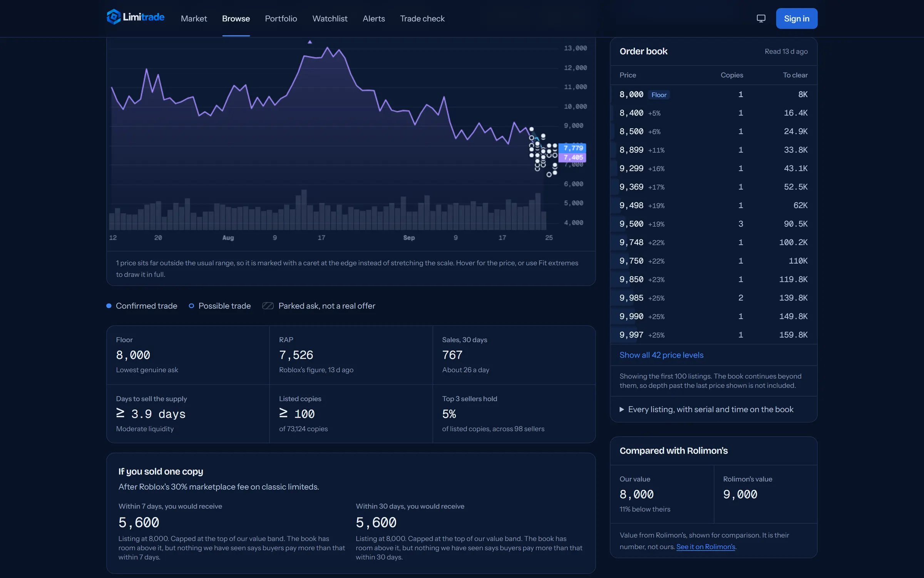Click the 159.8K to-clear value
This screenshot has width=924, height=578.
[x=793, y=335]
